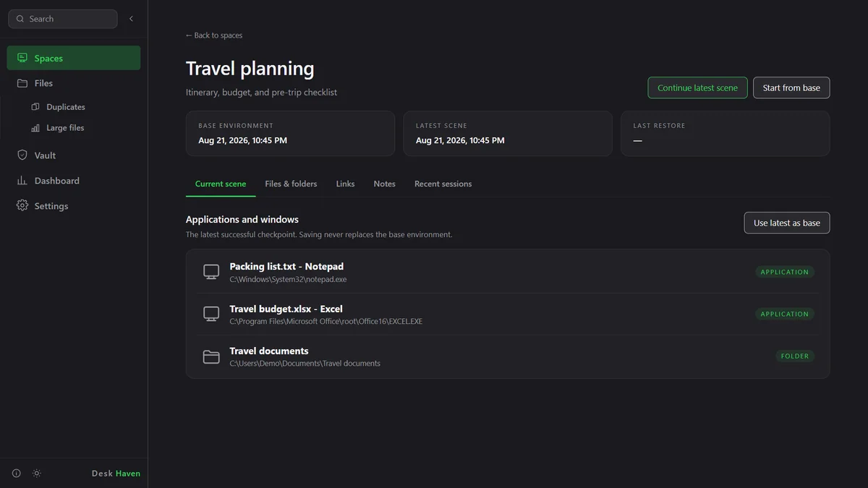The image size is (868, 488).
Task: Click the FOLDER badge on Travel documents
Action: 795,356
